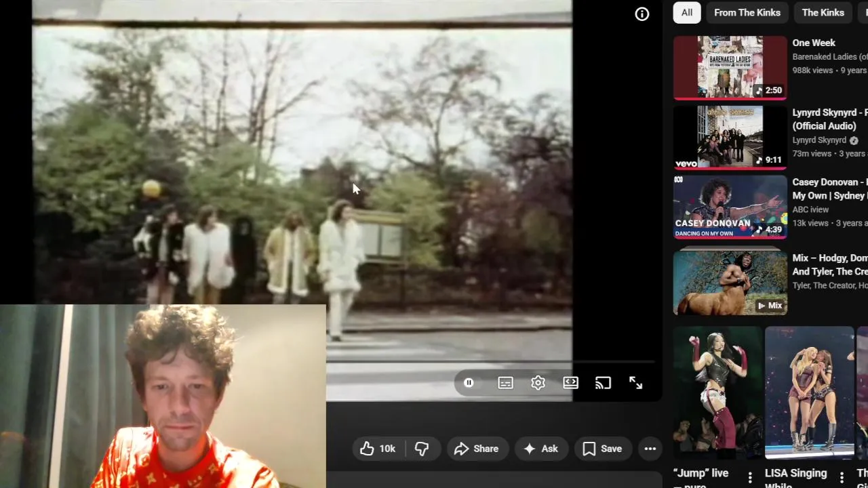Select The Kinks filter chip
Screen dimensions: 868x488
(x=823, y=12)
